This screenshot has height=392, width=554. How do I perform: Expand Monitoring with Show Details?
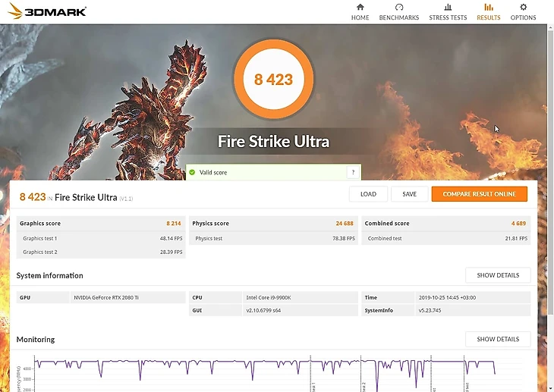pyautogui.click(x=498, y=339)
